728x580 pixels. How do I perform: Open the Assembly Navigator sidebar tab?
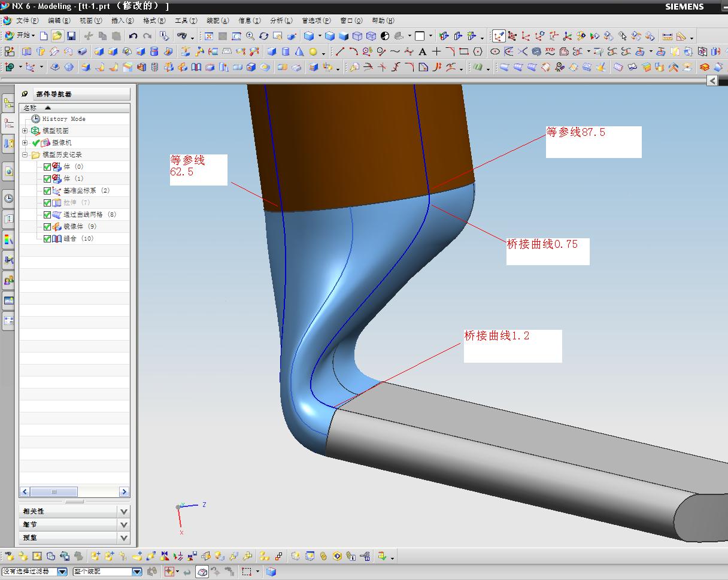point(8,104)
